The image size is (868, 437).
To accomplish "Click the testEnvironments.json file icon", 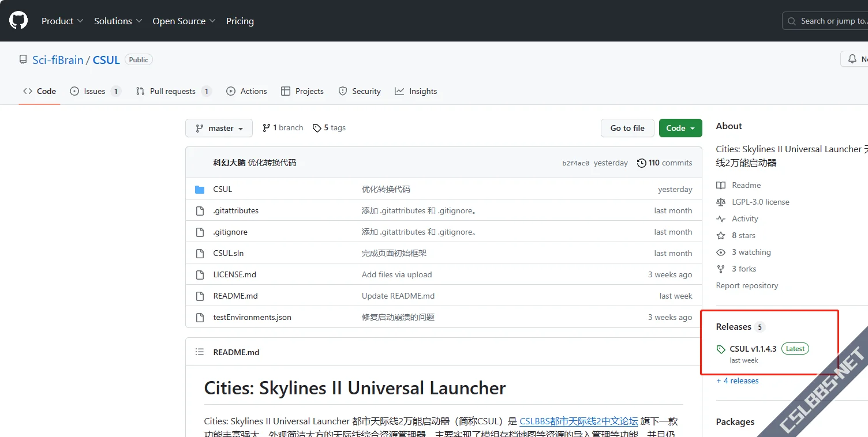I will coord(200,317).
